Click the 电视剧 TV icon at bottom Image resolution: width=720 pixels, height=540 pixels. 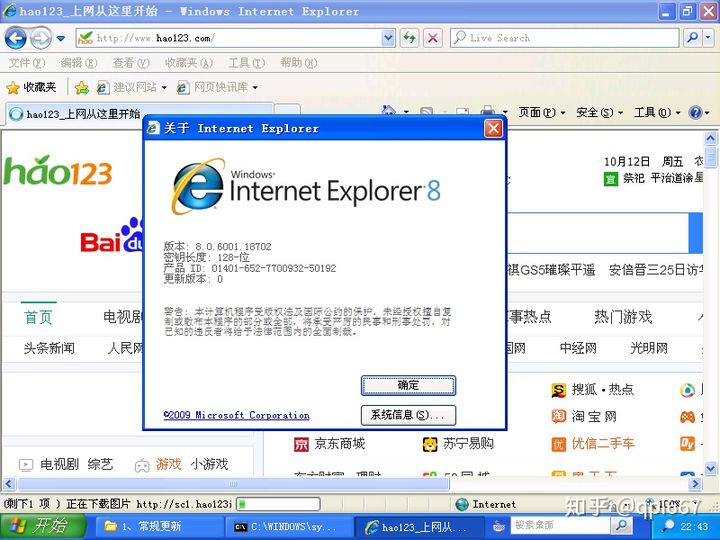click(26, 465)
